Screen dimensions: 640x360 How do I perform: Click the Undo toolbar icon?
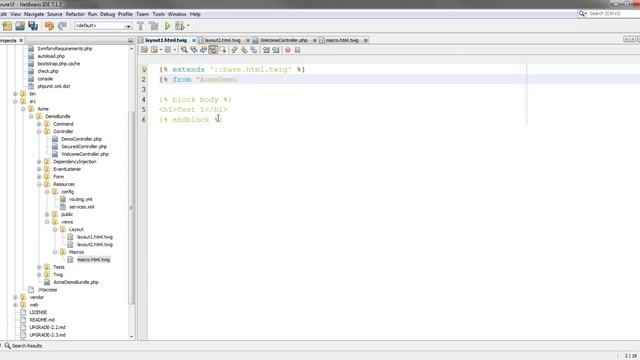tap(49, 26)
